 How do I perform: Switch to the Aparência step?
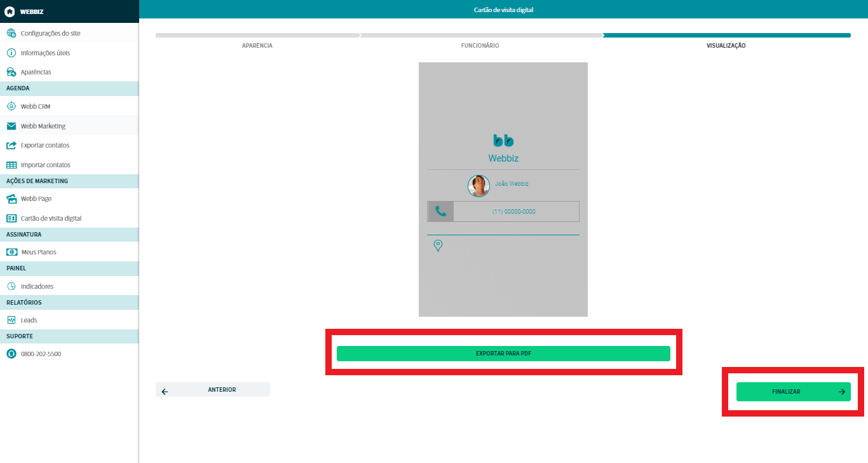click(257, 46)
